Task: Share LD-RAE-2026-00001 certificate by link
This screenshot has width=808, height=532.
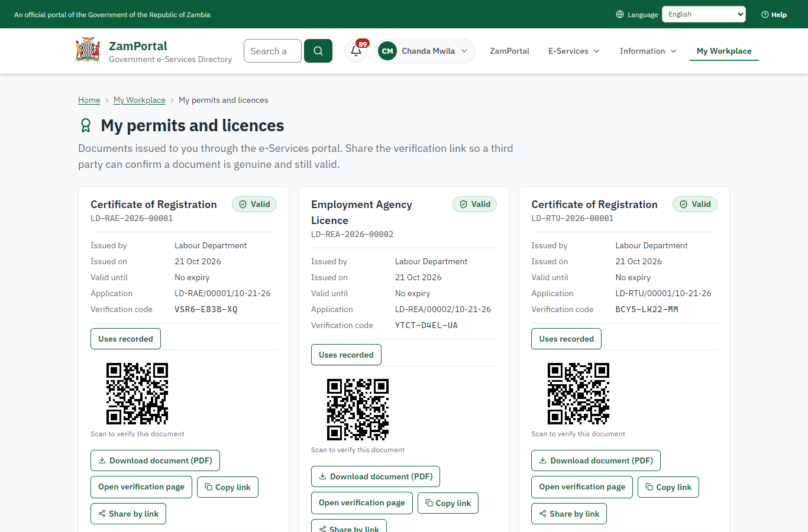Action: [128, 514]
